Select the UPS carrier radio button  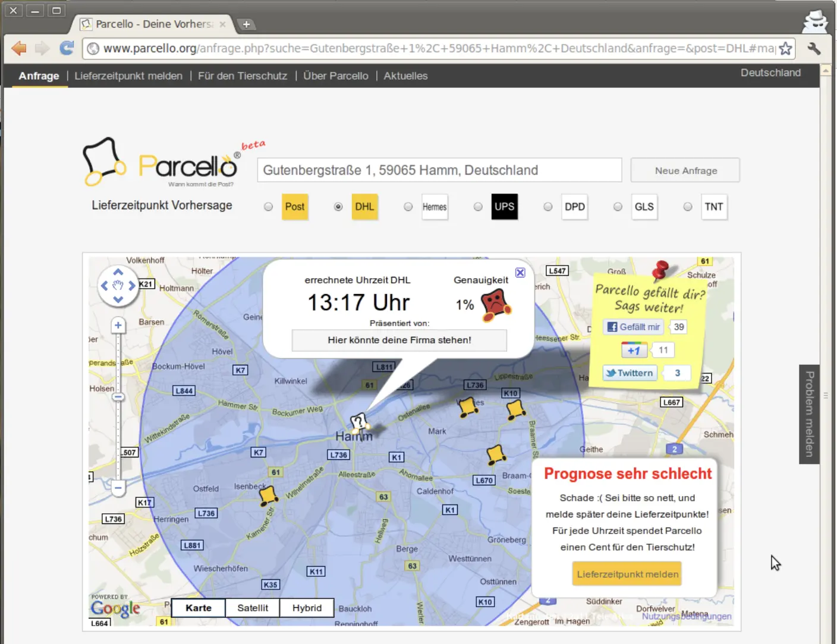pyautogui.click(x=478, y=207)
